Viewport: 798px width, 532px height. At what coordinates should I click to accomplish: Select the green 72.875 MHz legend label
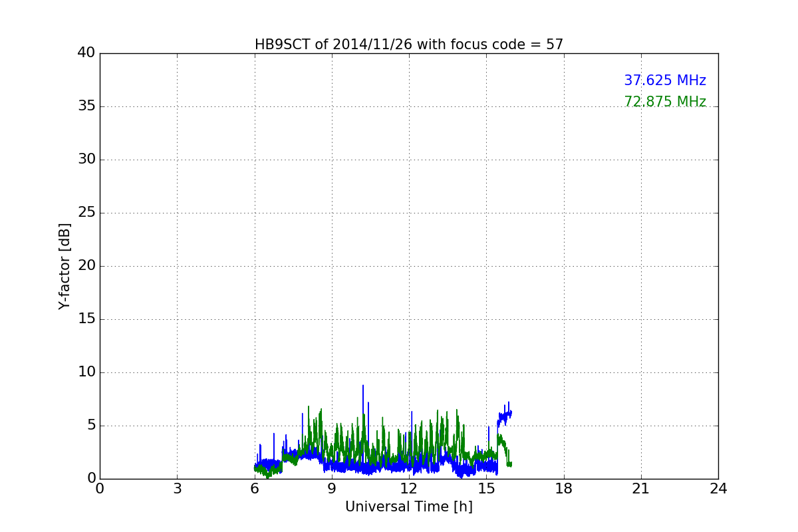click(665, 102)
